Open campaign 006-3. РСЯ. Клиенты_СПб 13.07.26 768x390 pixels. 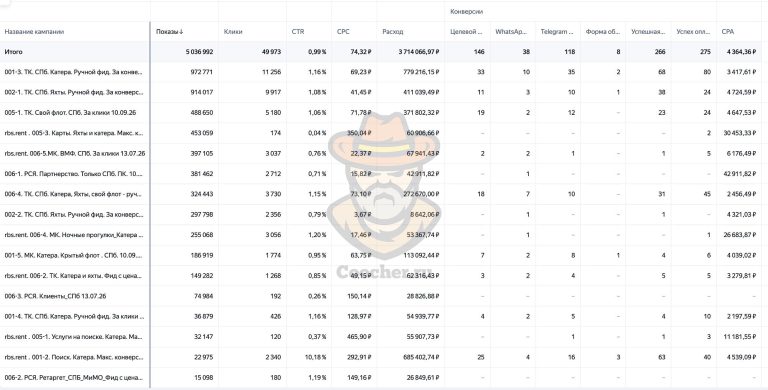click(x=55, y=296)
